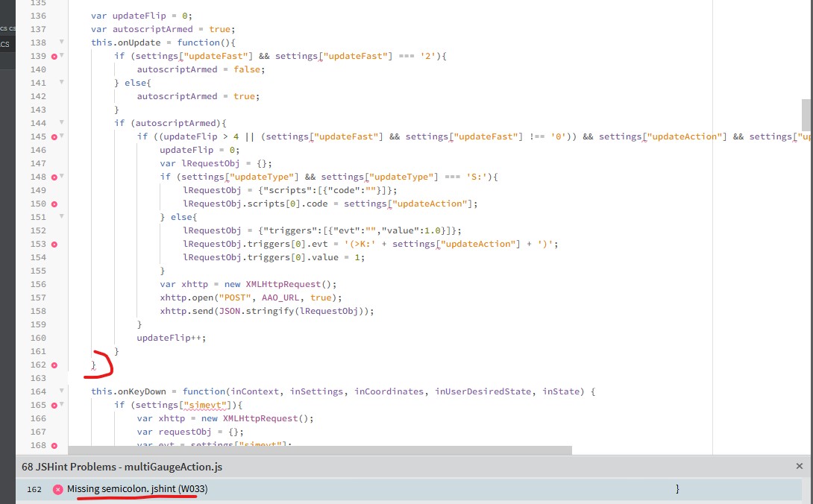Click the text 'var autoscriptArmed = true;'
This screenshot has height=504, width=813.
coord(163,29)
